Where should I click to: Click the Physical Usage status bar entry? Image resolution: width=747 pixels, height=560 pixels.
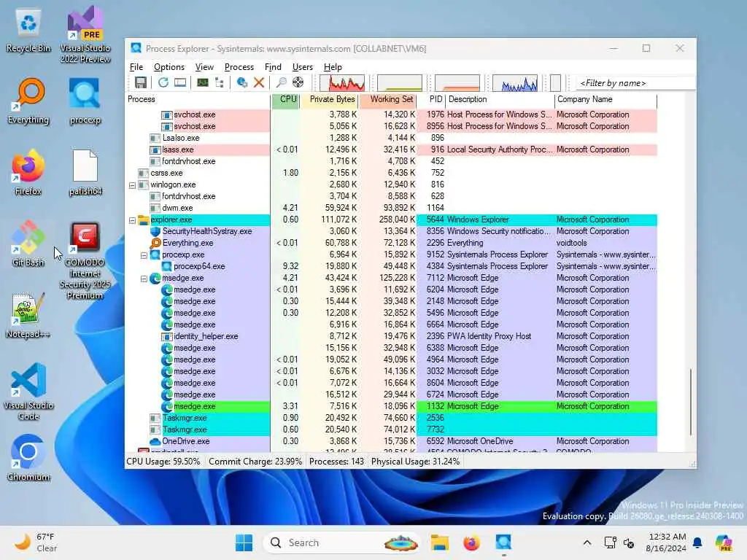click(415, 462)
